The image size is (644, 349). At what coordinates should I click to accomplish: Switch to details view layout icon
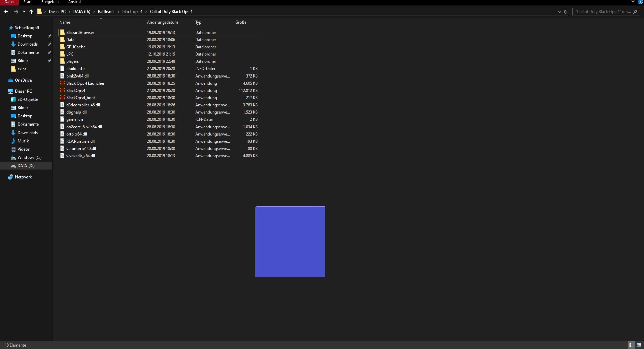pyautogui.click(x=631, y=345)
